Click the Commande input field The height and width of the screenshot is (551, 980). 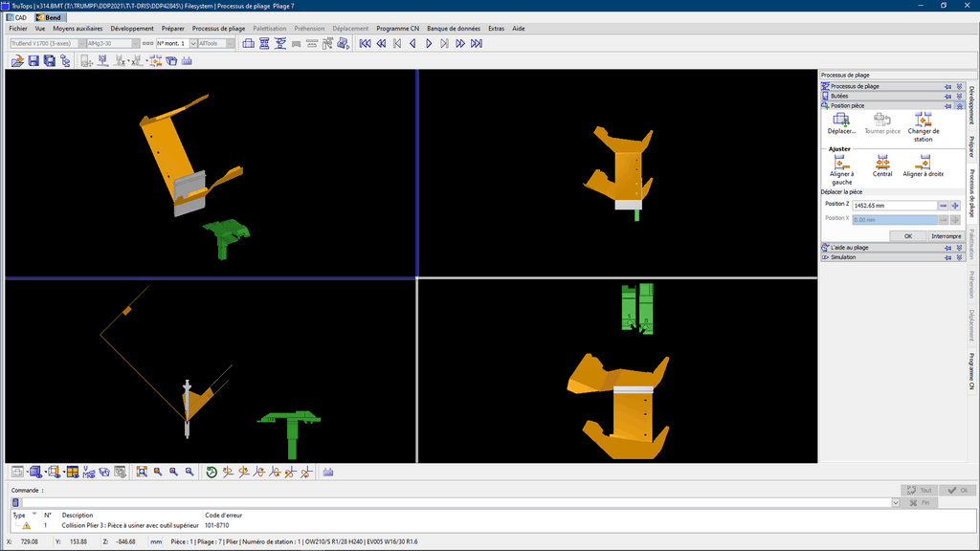tap(456, 503)
